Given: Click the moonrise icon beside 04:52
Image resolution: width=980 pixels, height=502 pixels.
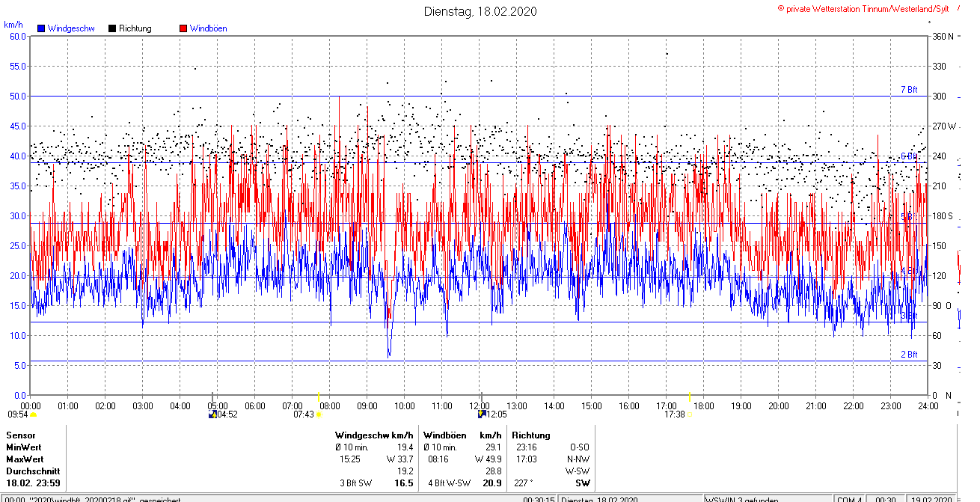Looking at the screenshot, I should [212, 414].
